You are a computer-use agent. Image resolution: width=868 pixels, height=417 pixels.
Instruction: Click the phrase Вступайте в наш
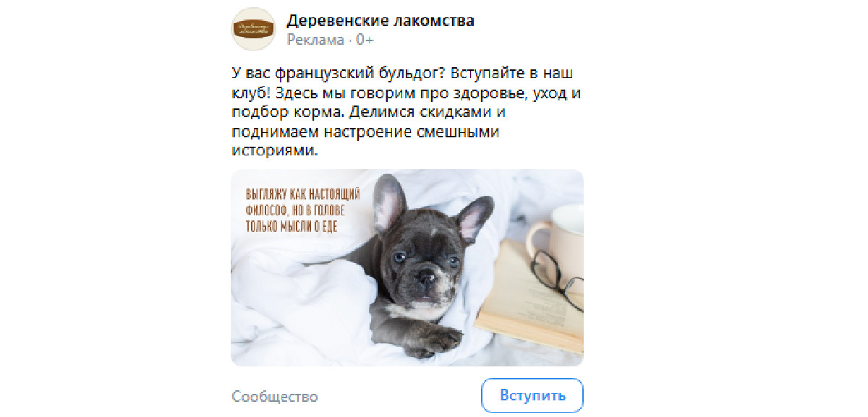[508, 74]
